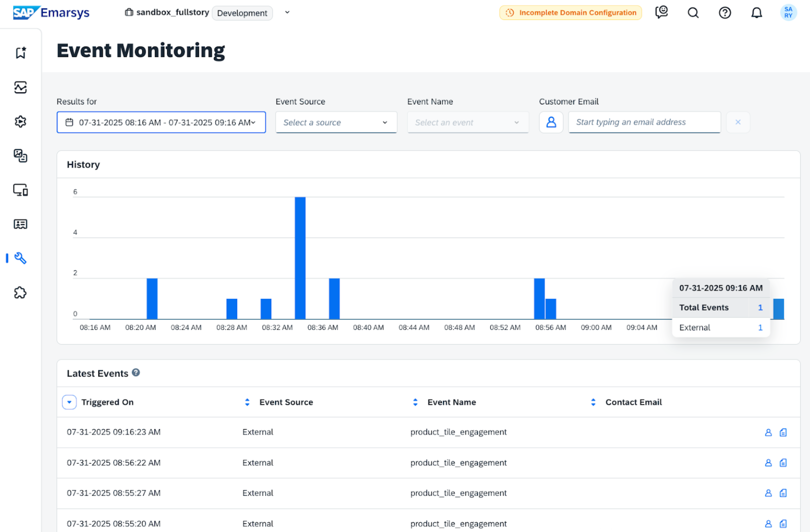Open the wrench management sidebar icon
This screenshot has width=810, height=532.
21,258
